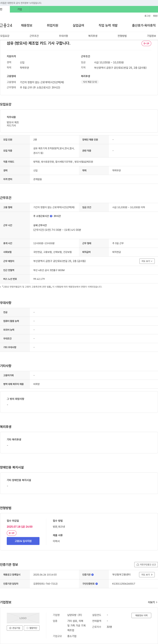Click the 자격 면허 value 관계없음
Image resolution: width=158 pixels, height=644 pixels.
pos(38,179)
